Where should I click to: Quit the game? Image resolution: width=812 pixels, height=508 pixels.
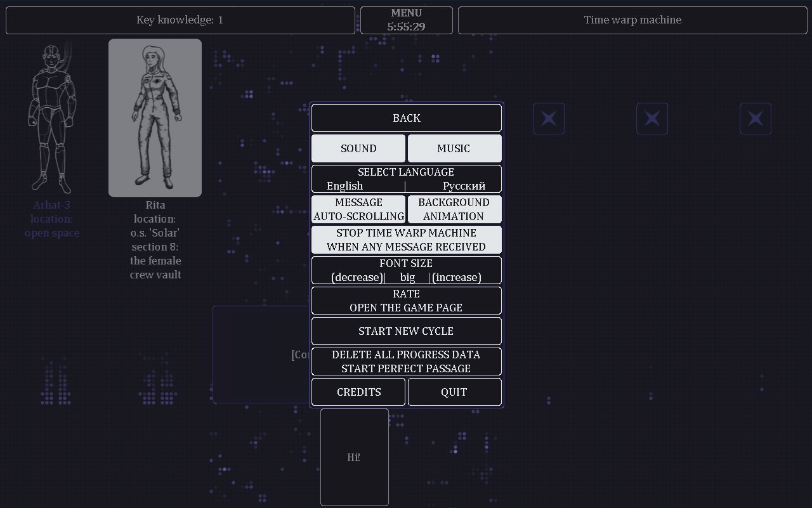tap(454, 392)
